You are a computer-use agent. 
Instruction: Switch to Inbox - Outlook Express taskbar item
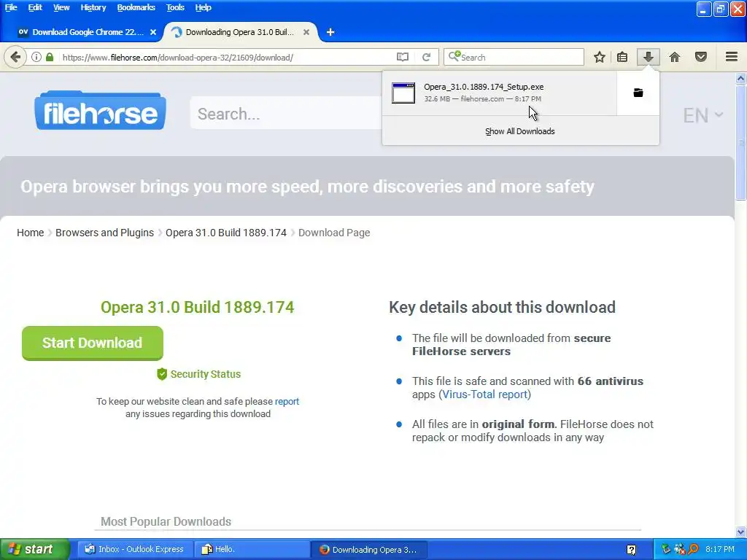[x=135, y=550]
